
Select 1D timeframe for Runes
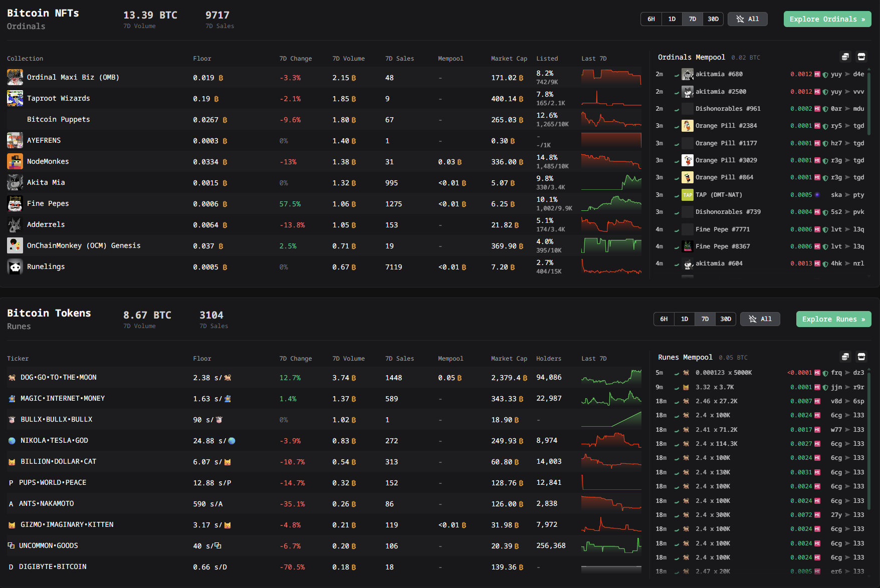coord(685,319)
